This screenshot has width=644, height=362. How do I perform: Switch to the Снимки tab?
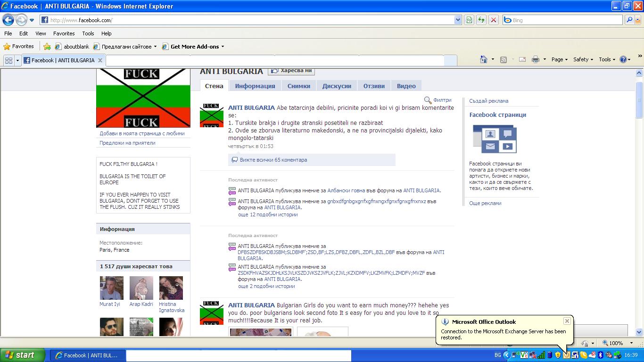[x=299, y=86]
